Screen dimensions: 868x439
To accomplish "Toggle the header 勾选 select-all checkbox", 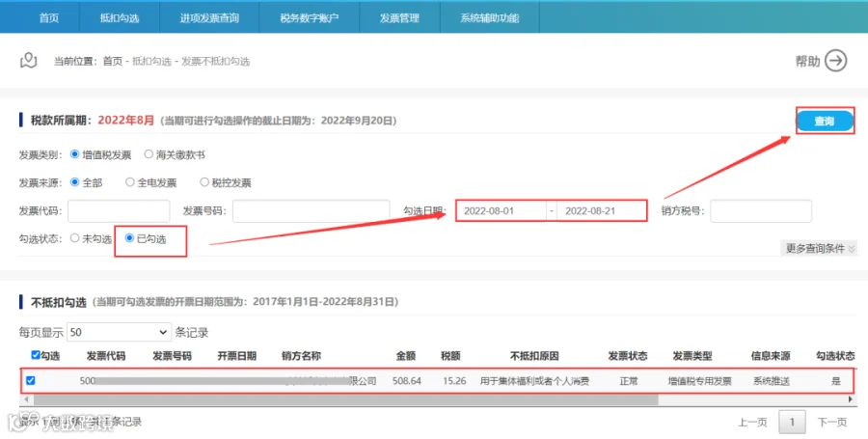I will (x=36, y=355).
